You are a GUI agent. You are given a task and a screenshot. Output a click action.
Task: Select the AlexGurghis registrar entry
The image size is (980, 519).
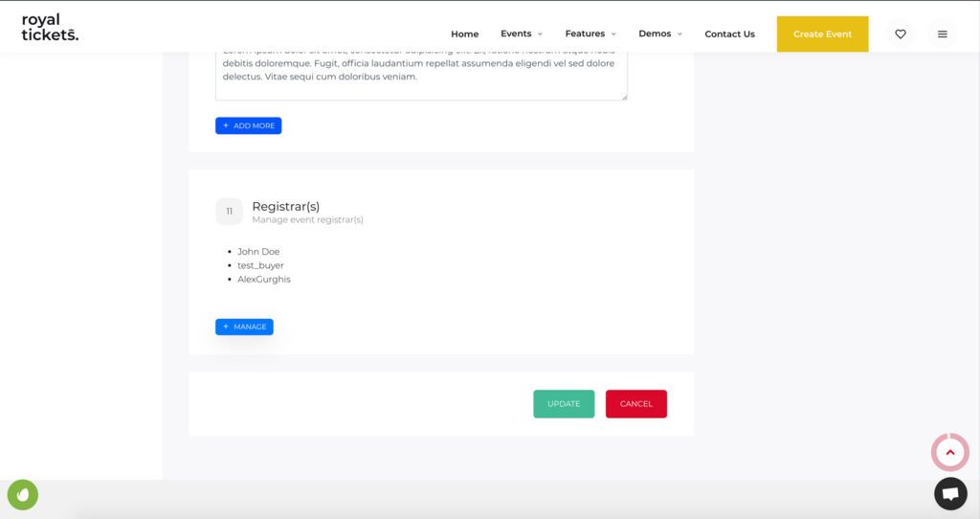[264, 279]
